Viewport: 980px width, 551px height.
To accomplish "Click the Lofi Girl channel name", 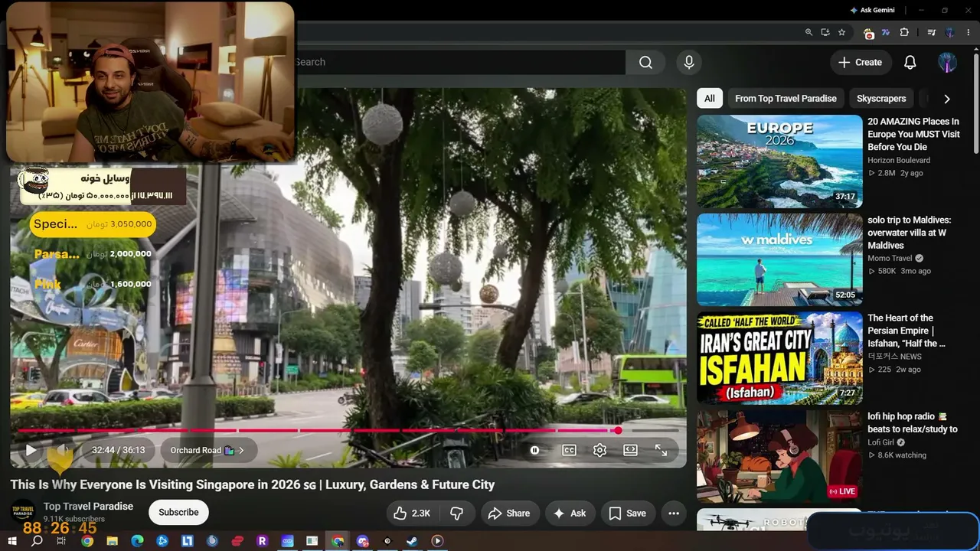I will (x=880, y=442).
